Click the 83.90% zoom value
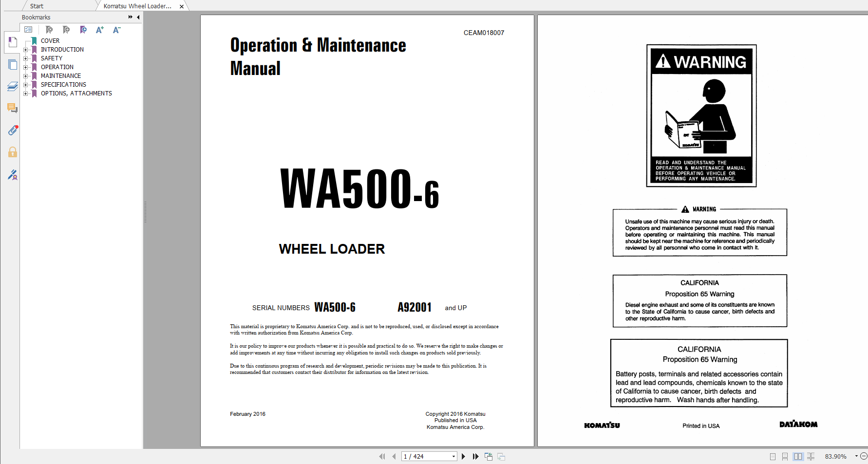Screen dimensions: 868x464 835,457
